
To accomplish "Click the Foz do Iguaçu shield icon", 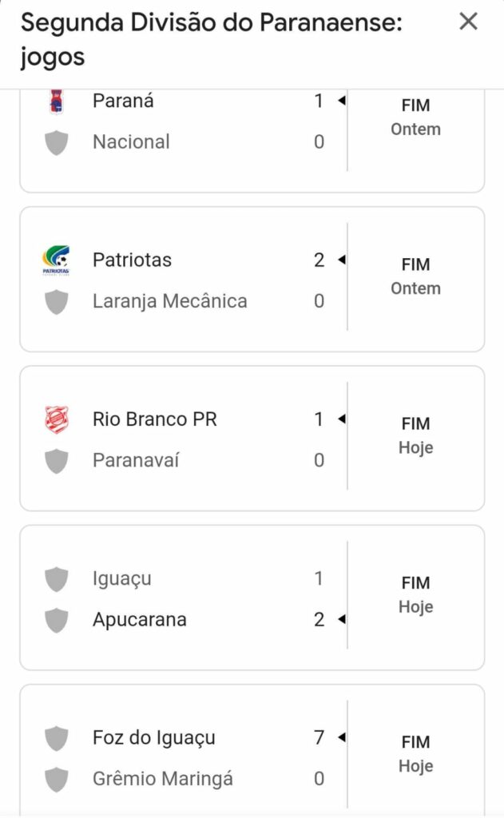I will click(x=56, y=738).
